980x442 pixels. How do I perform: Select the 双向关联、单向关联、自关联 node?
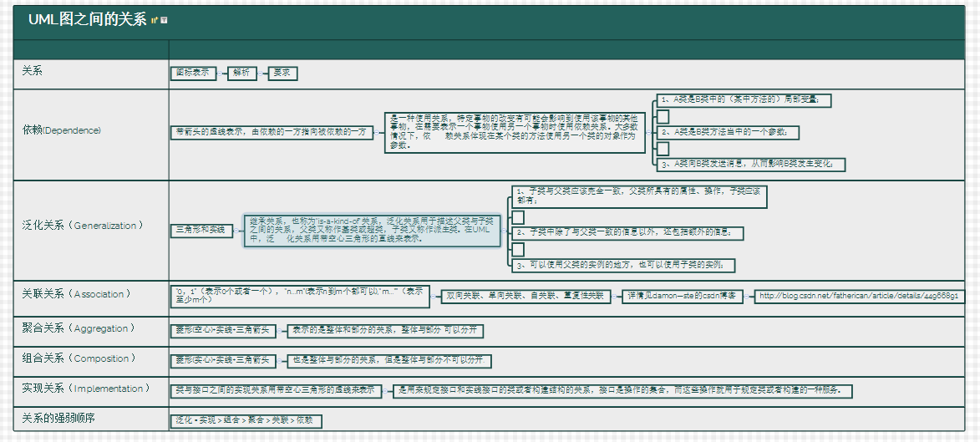[x=526, y=297]
